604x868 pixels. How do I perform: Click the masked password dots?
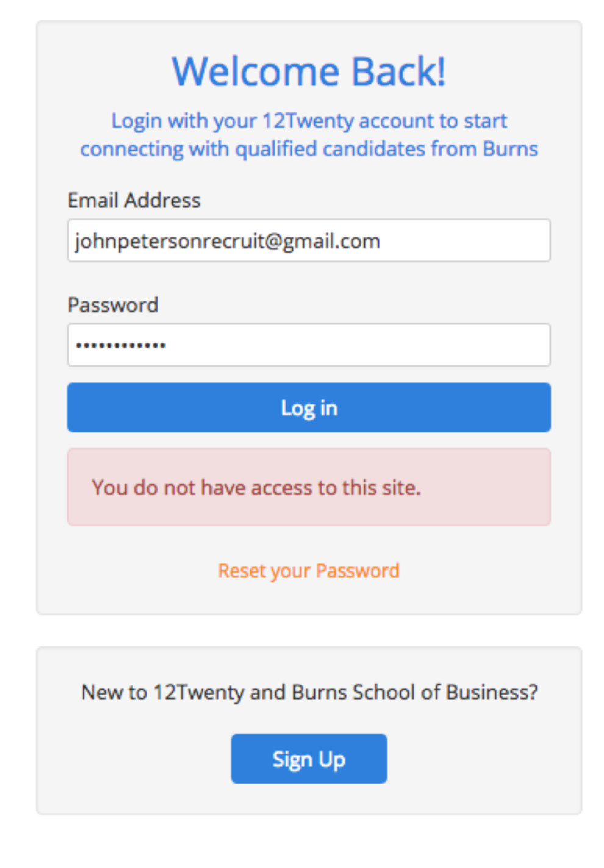pyautogui.click(x=121, y=346)
